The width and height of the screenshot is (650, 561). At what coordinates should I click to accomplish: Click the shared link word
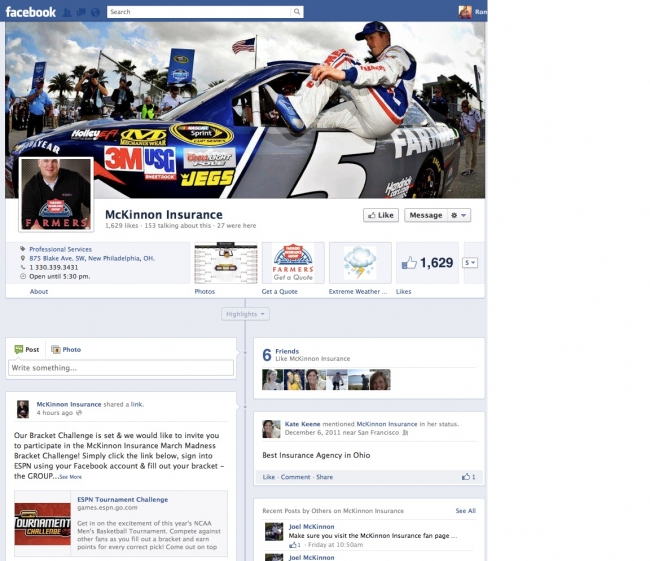coord(136,404)
